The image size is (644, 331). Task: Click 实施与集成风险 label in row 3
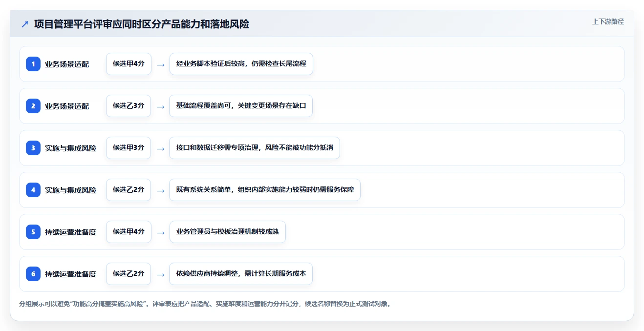(x=70, y=148)
